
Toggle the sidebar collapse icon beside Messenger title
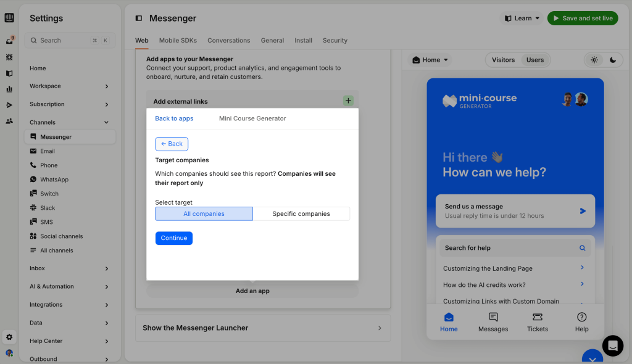[139, 18]
